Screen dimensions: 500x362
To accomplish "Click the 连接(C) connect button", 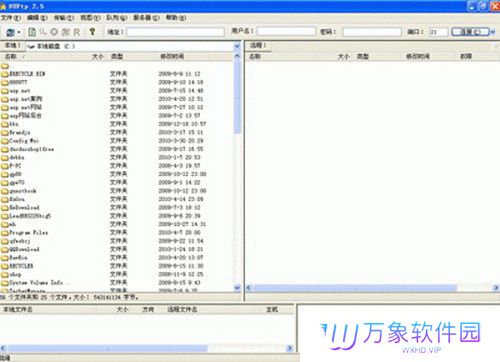I will (470, 32).
